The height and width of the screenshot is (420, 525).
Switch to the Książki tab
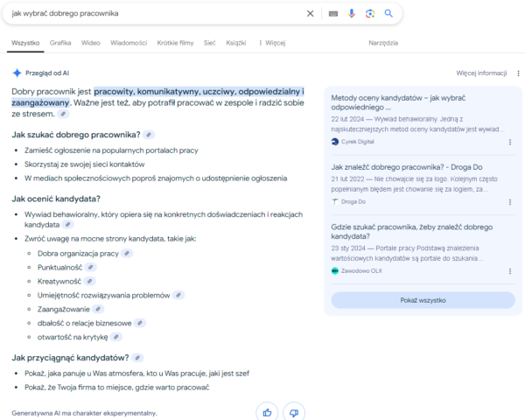236,43
